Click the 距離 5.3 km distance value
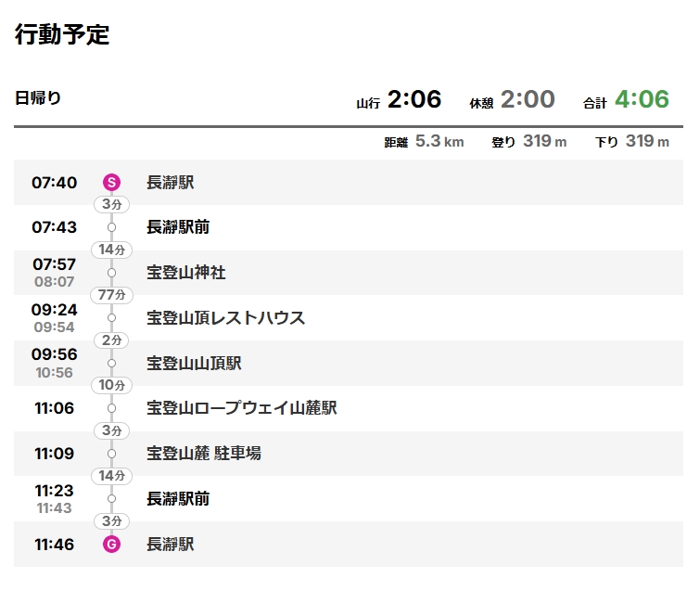 pos(424,142)
